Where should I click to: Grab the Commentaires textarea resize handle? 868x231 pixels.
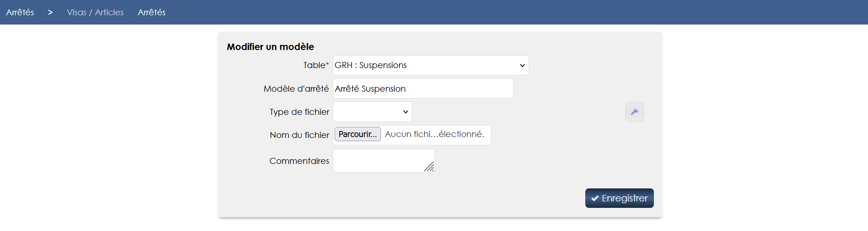click(430, 167)
